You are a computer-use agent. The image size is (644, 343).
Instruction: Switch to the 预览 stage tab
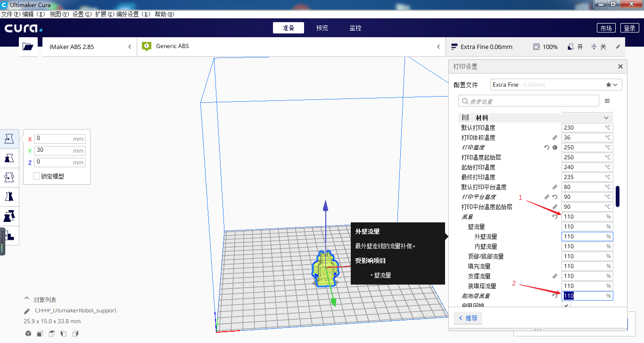coord(322,28)
